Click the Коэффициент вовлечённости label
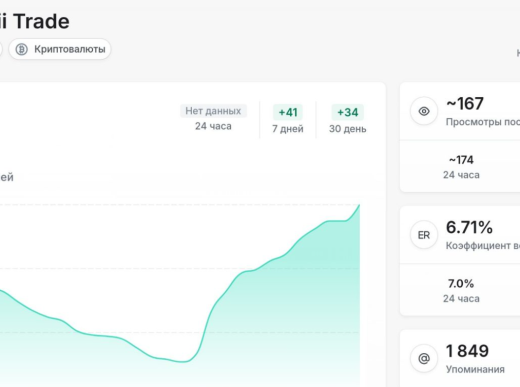The image size is (520, 387). point(483,246)
